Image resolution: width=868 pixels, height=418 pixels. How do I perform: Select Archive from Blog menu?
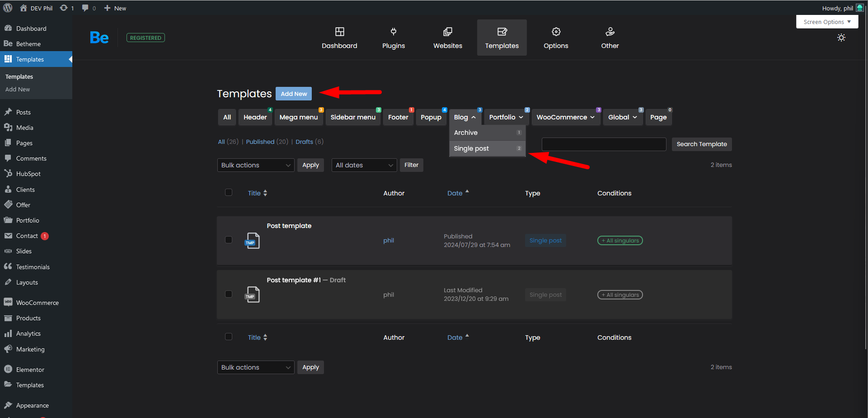[x=488, y=133]
